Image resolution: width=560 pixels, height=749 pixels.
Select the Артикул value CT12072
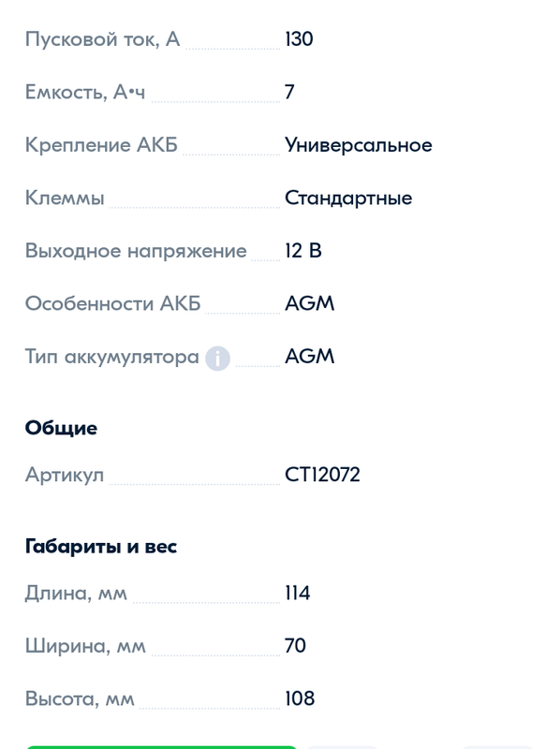coord(322,475)
